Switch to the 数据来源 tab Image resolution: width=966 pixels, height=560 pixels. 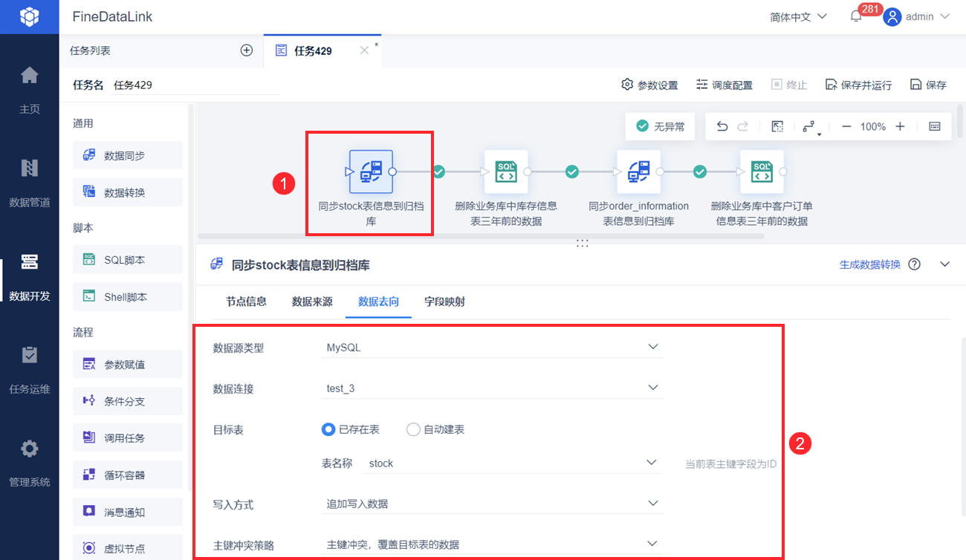click(312, 302)
